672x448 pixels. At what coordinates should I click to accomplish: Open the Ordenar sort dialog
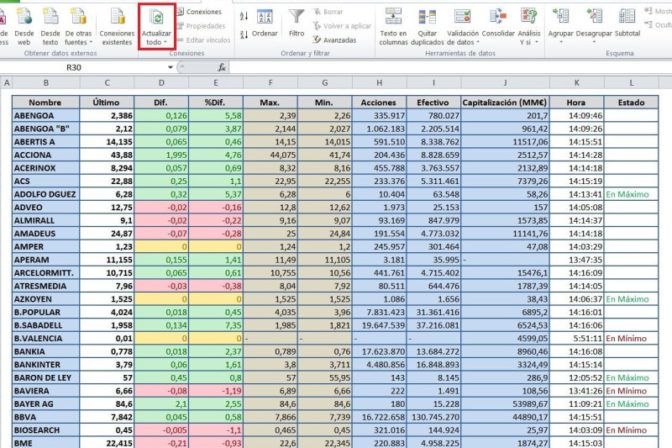264,24
